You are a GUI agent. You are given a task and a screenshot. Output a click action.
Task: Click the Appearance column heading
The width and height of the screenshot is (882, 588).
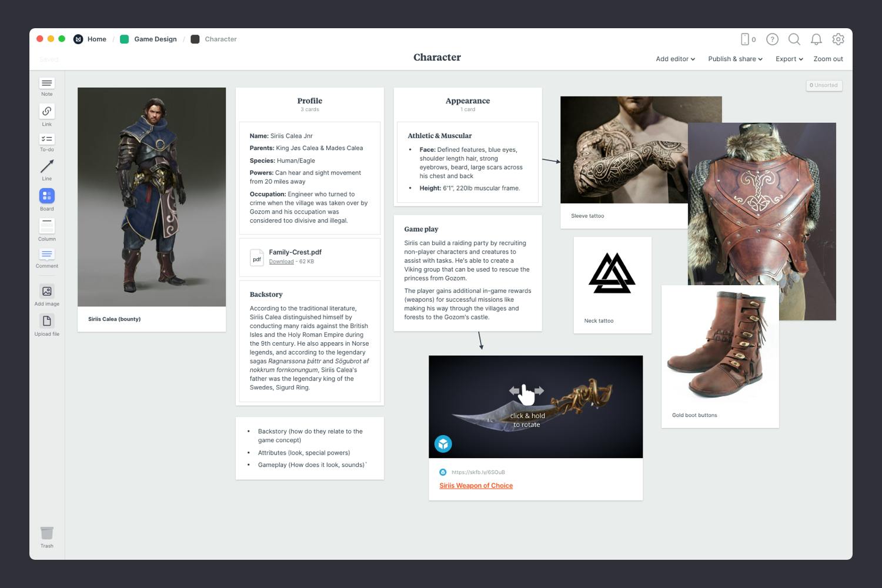467,101
